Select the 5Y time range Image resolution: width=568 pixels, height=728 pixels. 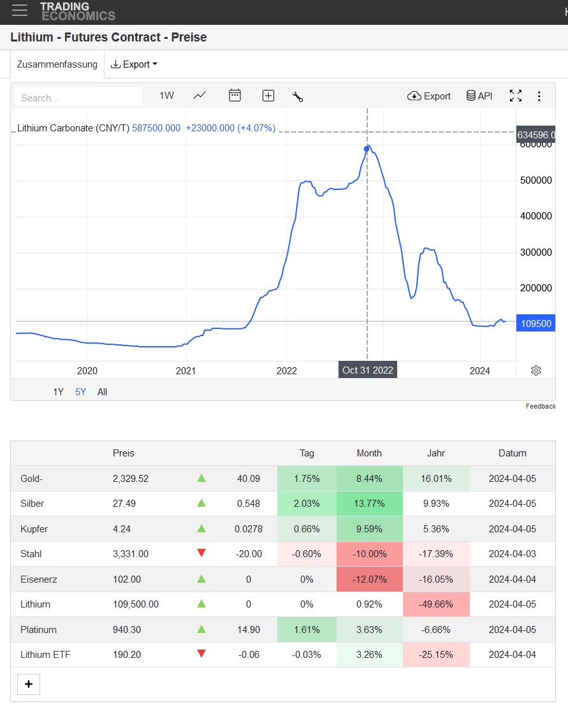click(x=80, y=392)
